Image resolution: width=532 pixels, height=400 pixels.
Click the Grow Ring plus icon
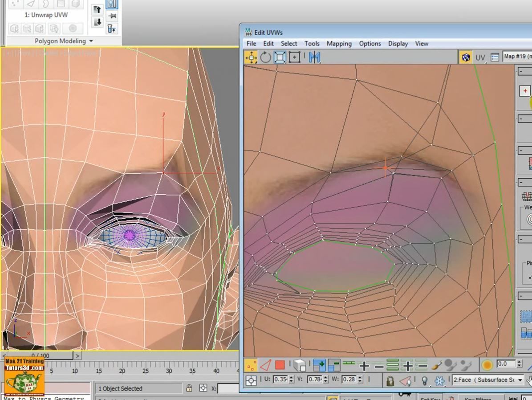click(407, 365)
